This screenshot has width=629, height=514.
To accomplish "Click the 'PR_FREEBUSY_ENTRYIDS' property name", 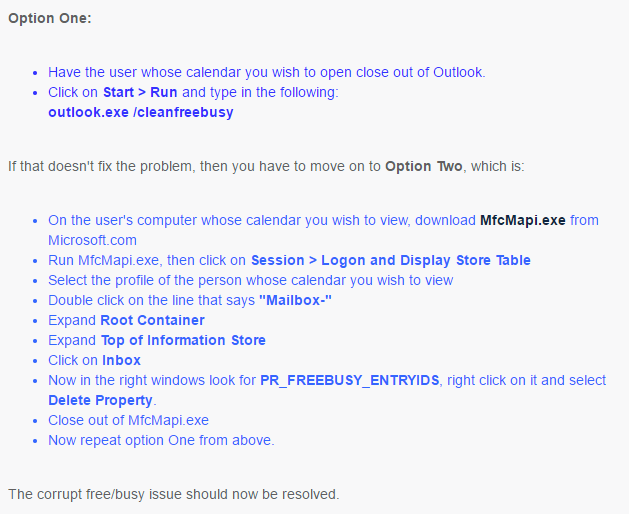I will coord(350,380).
